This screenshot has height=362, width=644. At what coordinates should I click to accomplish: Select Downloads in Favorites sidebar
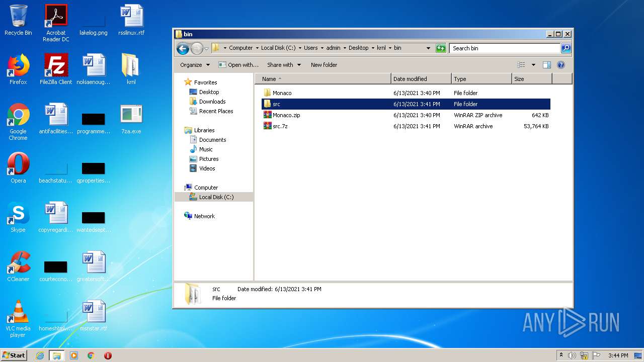click(x=212, y=102)
